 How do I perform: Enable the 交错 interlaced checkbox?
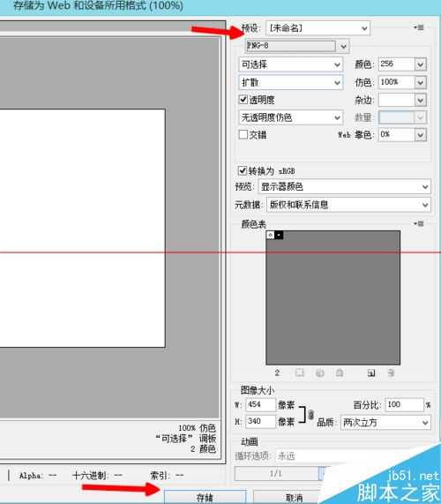tap(243, 134)
